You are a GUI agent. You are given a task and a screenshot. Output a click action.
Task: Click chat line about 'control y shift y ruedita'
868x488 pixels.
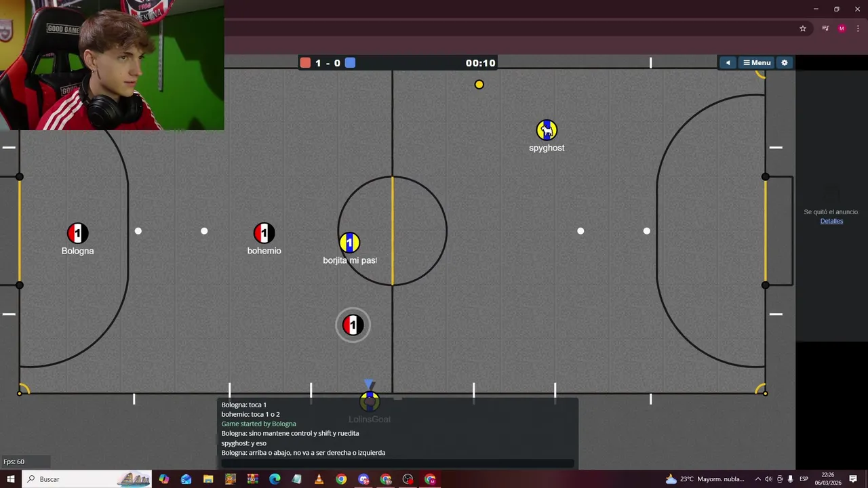tap(290, 433)
